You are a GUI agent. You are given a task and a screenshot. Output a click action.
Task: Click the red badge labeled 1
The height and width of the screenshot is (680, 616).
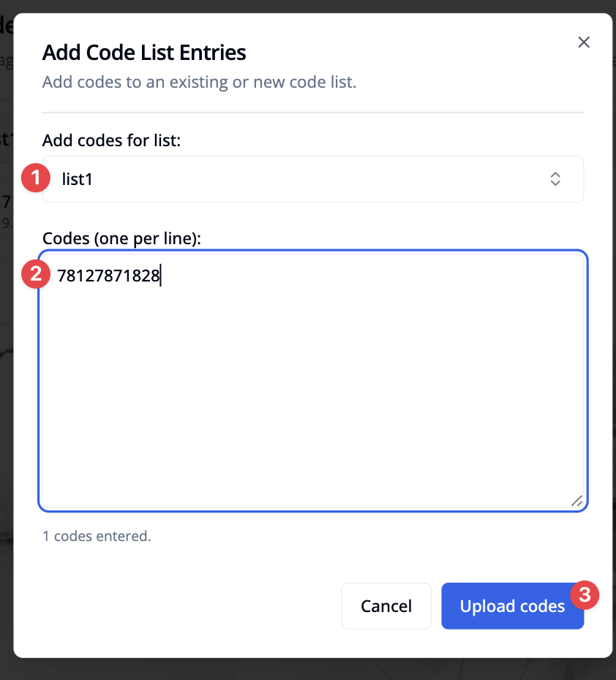(34, 178)
